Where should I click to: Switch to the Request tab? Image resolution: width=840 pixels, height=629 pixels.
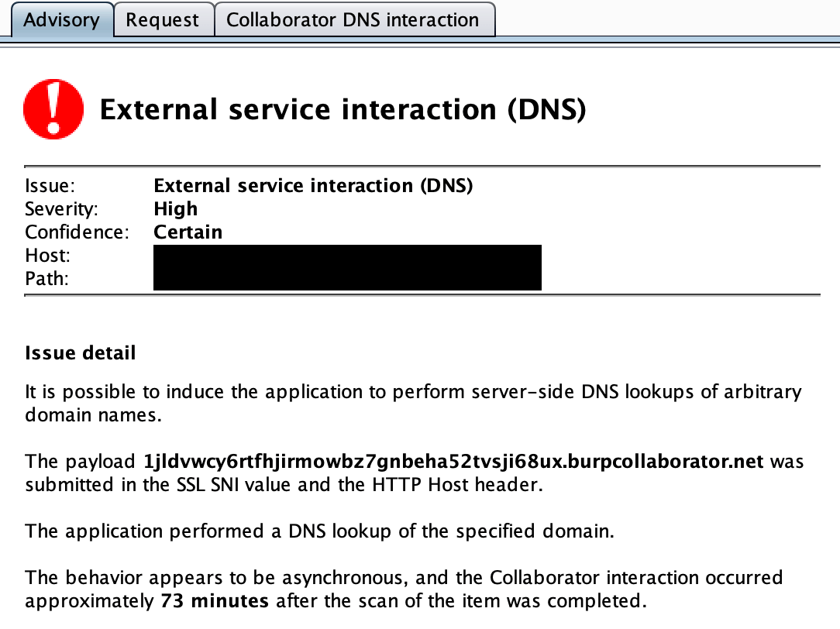pyautogui.click(x=164, y=19)
